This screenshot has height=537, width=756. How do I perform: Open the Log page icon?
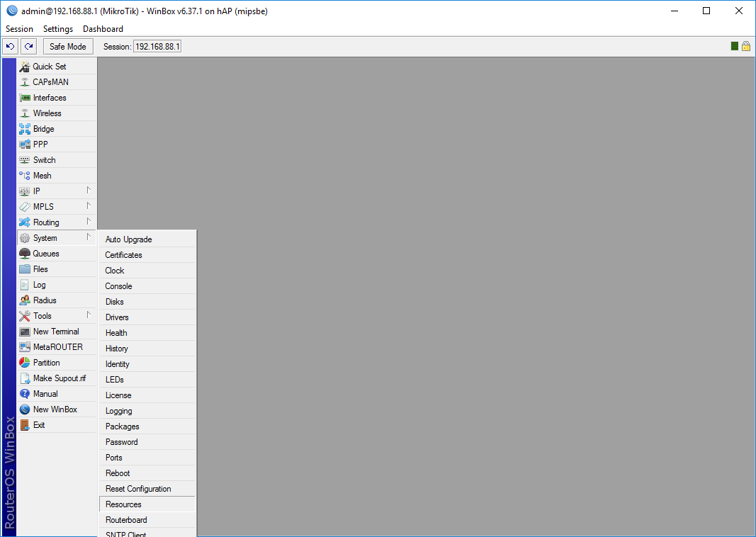(x=25, y=285)
